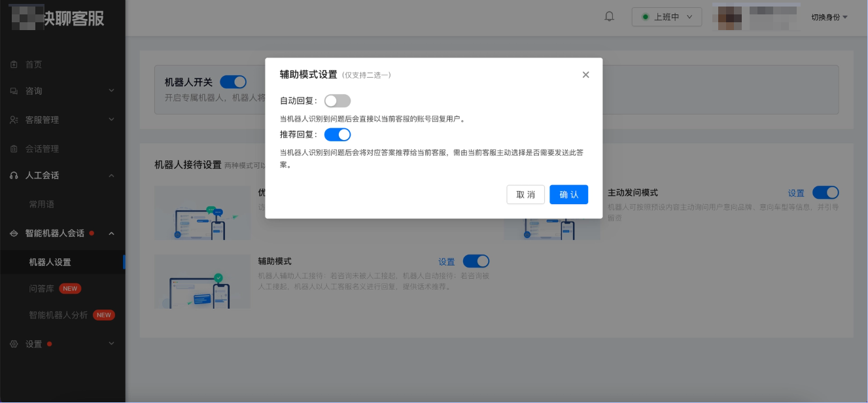Click 设置 link beside 辅助模式

[448, 261]
